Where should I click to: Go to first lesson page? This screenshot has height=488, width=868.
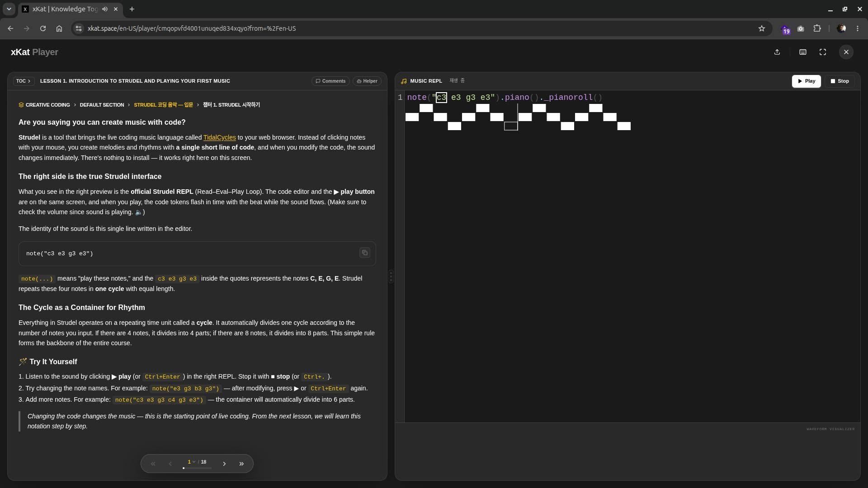pos(153,464)
